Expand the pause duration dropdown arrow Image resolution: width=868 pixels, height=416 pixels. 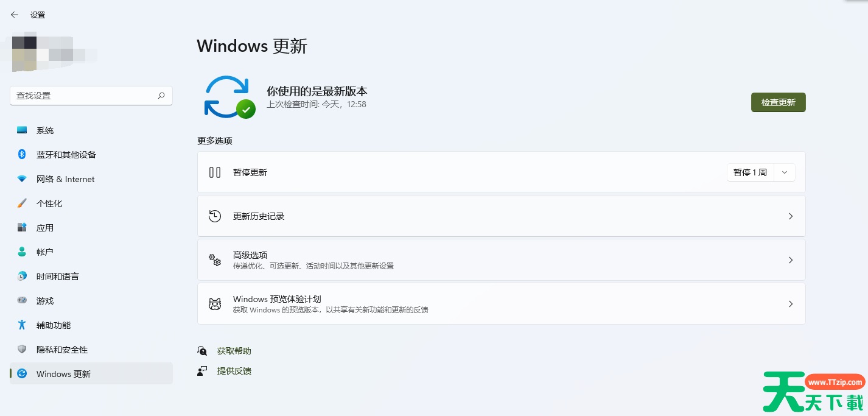click(785, 172)
